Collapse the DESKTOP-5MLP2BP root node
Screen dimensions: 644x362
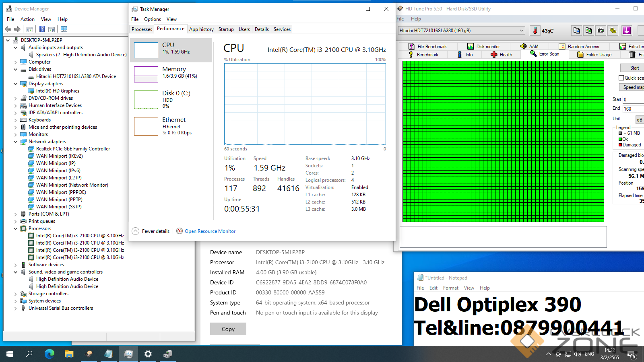pos(8,40)
